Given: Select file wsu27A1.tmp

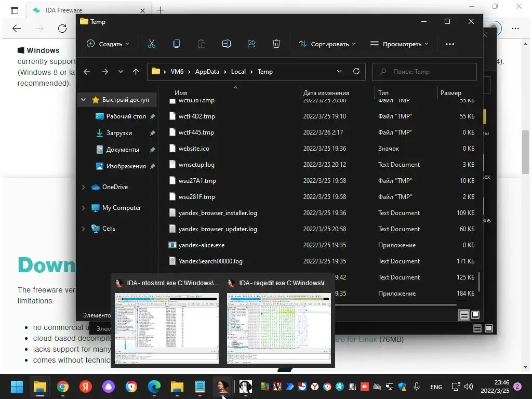Looking at the screenshot, I should [197, 181].
